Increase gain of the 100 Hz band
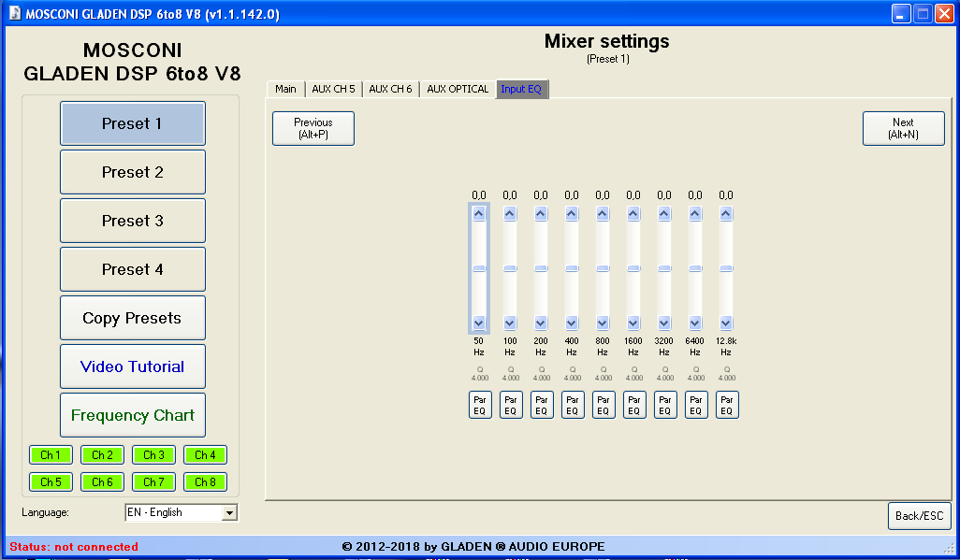 (x=510, y=213)
